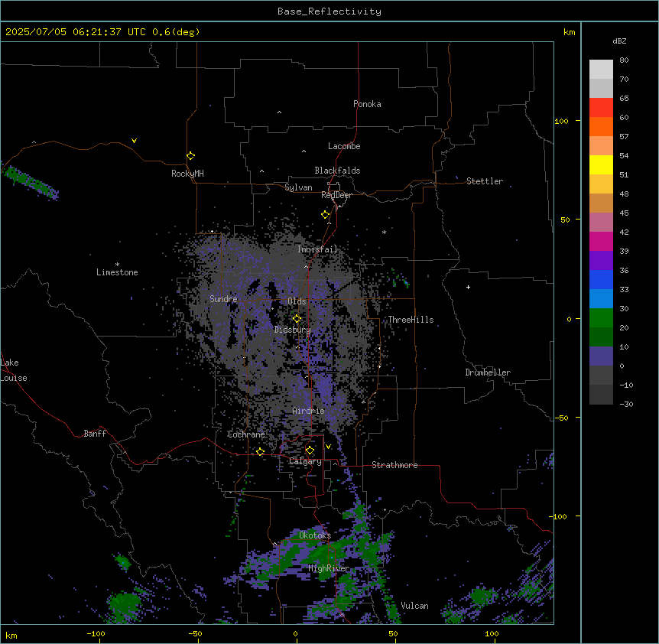
Task: Select the Limestone label
Action: pos(117,272)
